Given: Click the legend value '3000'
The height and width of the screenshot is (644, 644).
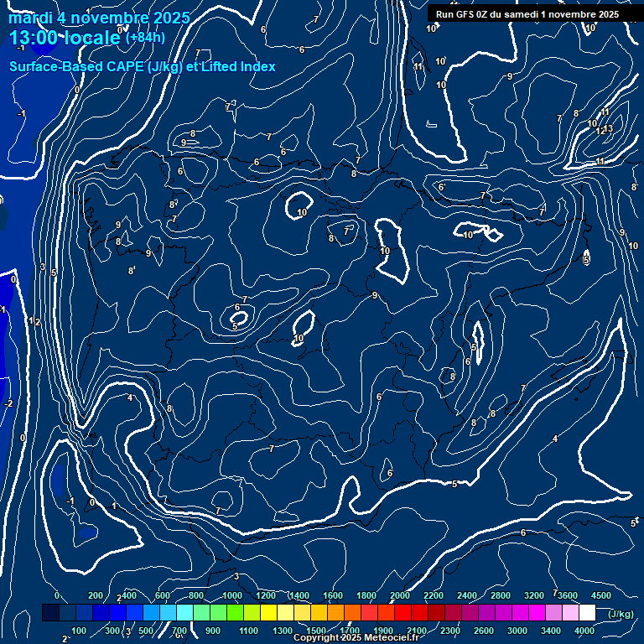Looking at the screenshot, I should [x=517, y=631].
